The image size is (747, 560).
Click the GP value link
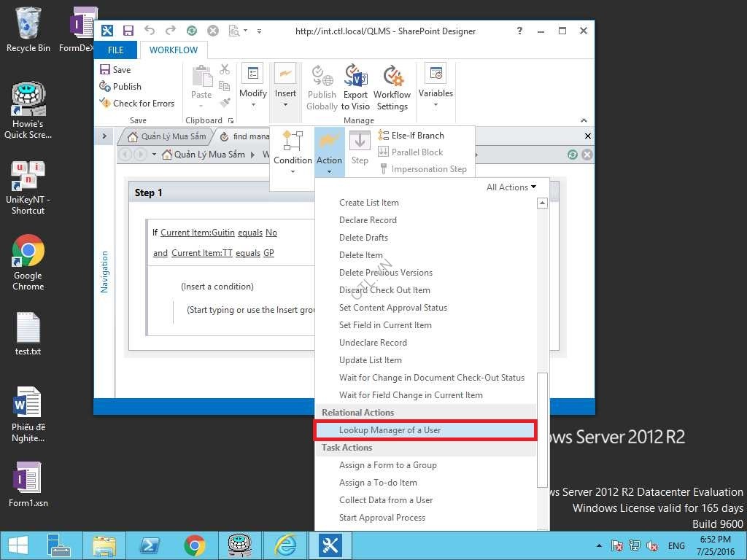tap(268, 253)
